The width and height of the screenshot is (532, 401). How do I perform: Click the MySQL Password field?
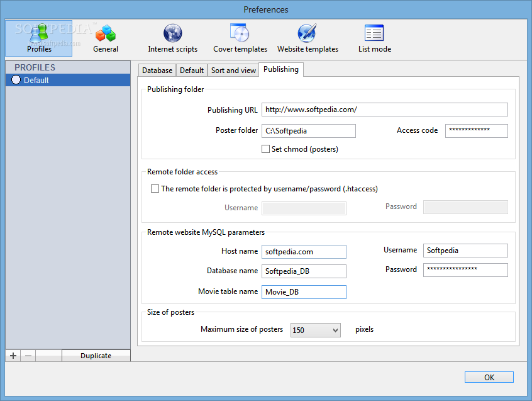[465, 270]
